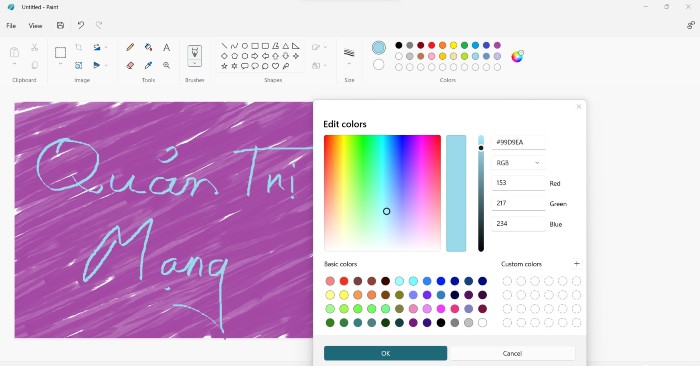Image resolution: width=700 pixels, height=366 pixels.
Task: Select Color 2 white swatch
Action: click(x=379, y=65)
